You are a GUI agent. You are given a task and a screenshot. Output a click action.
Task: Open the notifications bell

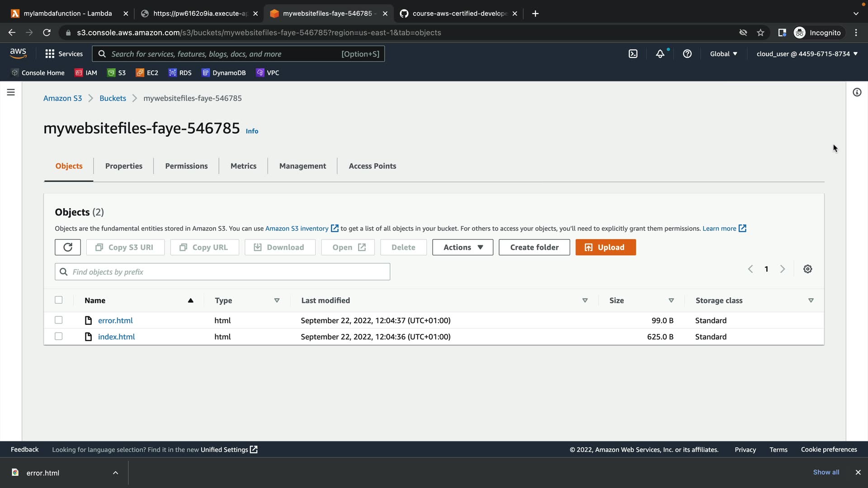[660, 54]
